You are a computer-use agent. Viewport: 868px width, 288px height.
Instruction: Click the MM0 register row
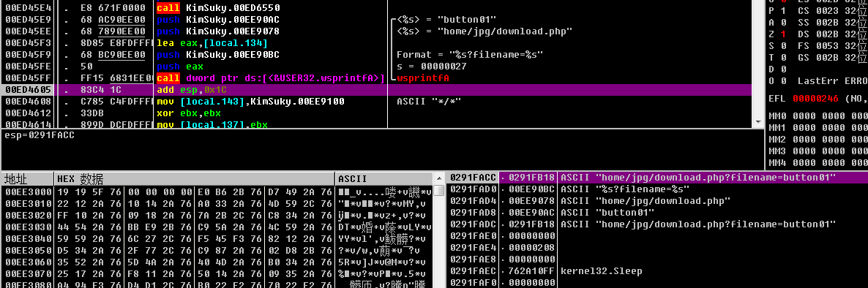[x=818, y=116]
